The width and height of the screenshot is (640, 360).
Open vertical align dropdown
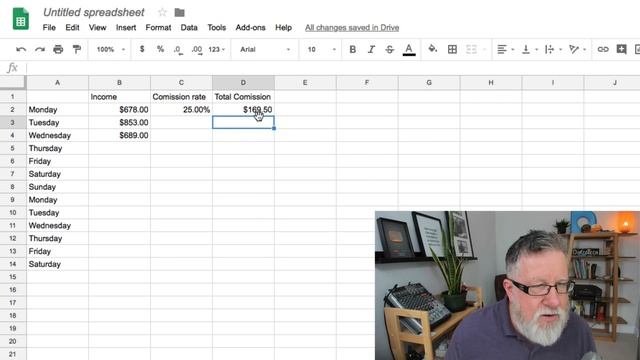(530, 49)
